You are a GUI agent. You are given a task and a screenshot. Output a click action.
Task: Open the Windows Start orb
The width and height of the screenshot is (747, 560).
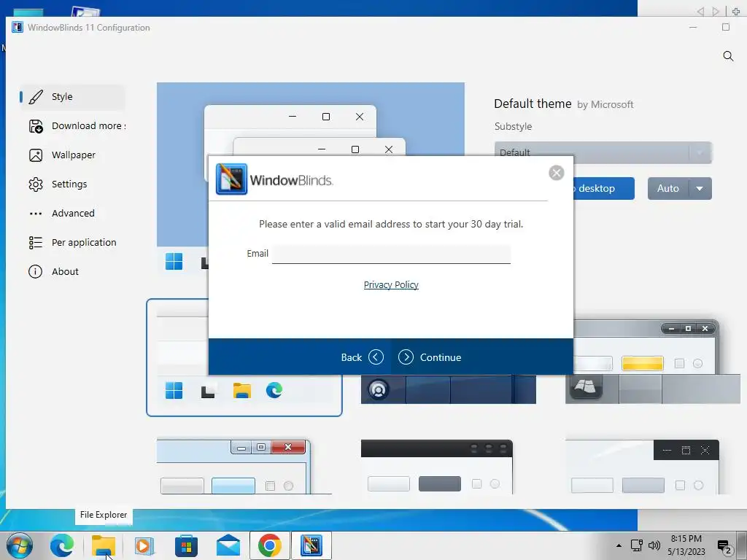click(20, 545)
